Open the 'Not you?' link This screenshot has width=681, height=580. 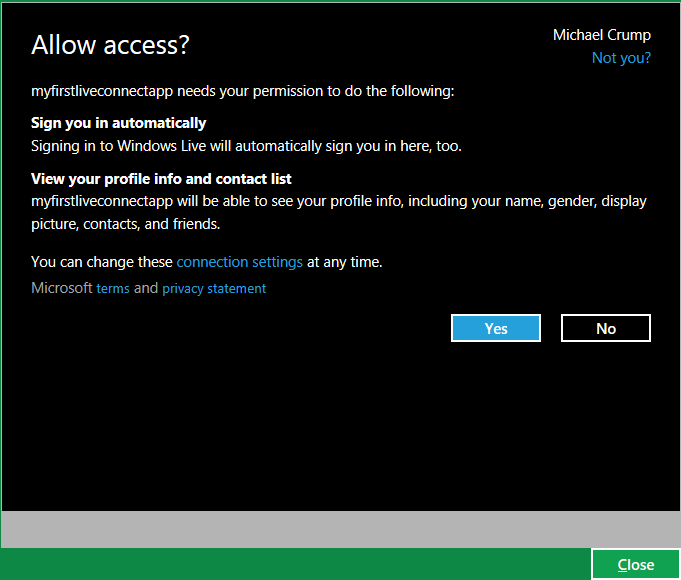point(621,58)
